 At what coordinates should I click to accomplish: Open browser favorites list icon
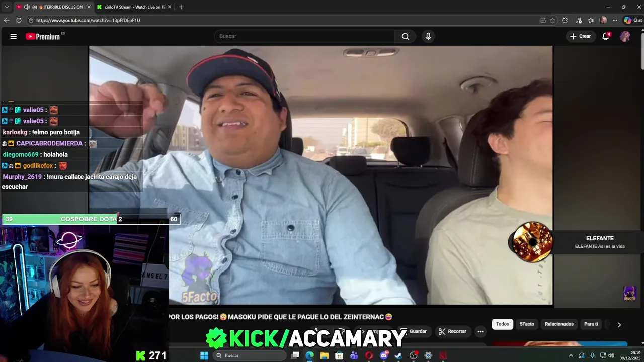click(x=591, y=20)
